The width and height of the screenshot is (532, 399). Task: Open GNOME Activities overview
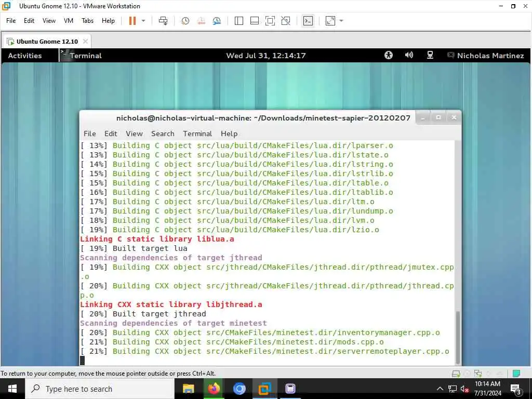point(25,56)
